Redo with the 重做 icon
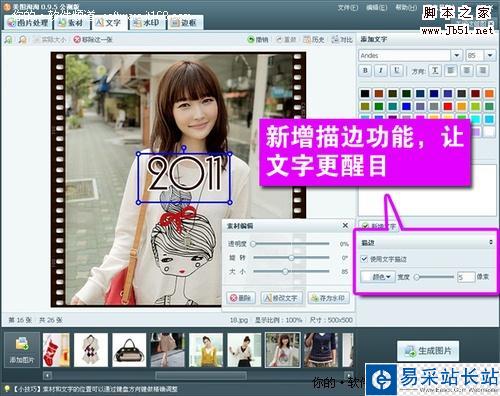The width and height of the screenshot is (500, 396). 286,40
